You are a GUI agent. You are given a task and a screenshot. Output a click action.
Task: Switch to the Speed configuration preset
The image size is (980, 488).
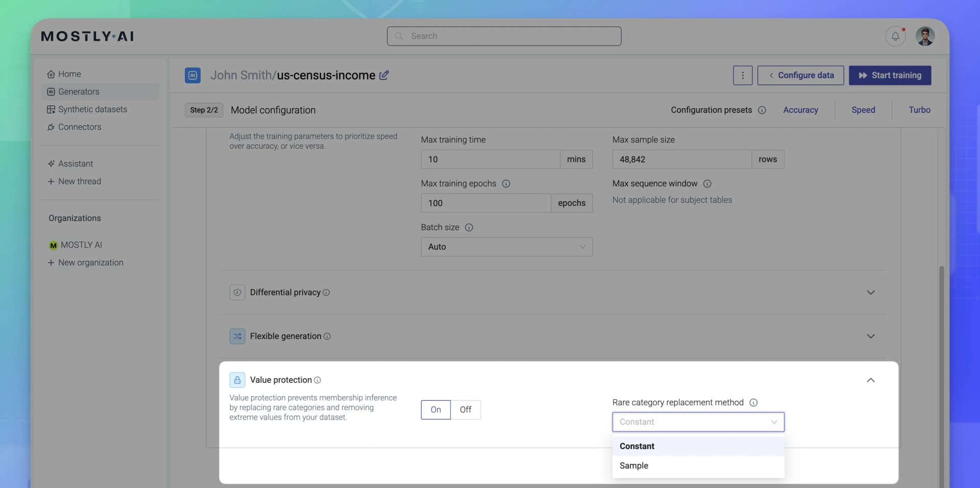[863, 110]
